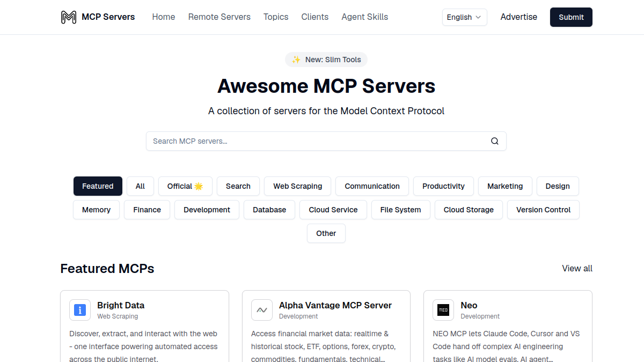Filter by Other category
This screenshot has height=362, width=644.
tap(326, 233)
